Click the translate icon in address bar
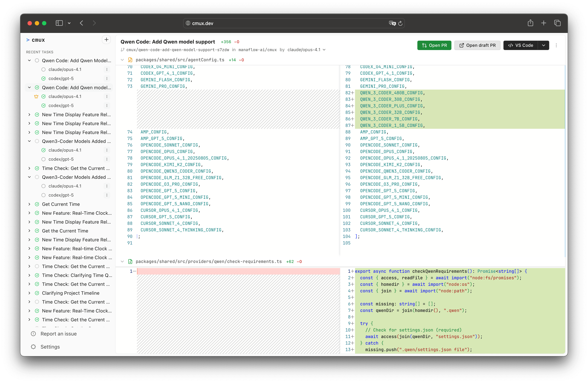Screen dimensions: 588x383 [392, 23]
